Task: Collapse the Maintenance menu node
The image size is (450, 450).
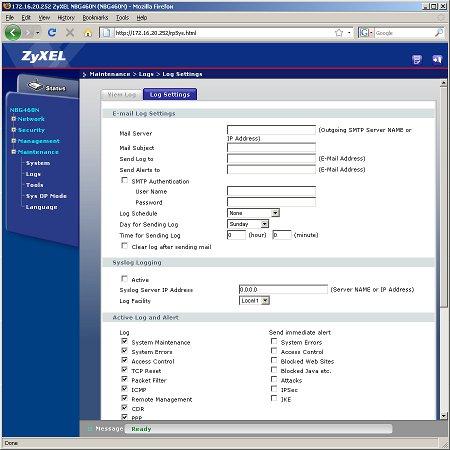Action: (14, 152)
